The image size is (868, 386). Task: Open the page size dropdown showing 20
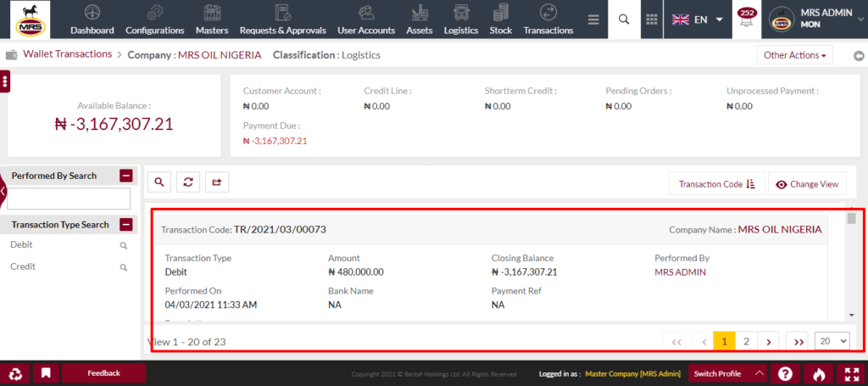pyautogui.click(x=832, y=341)
